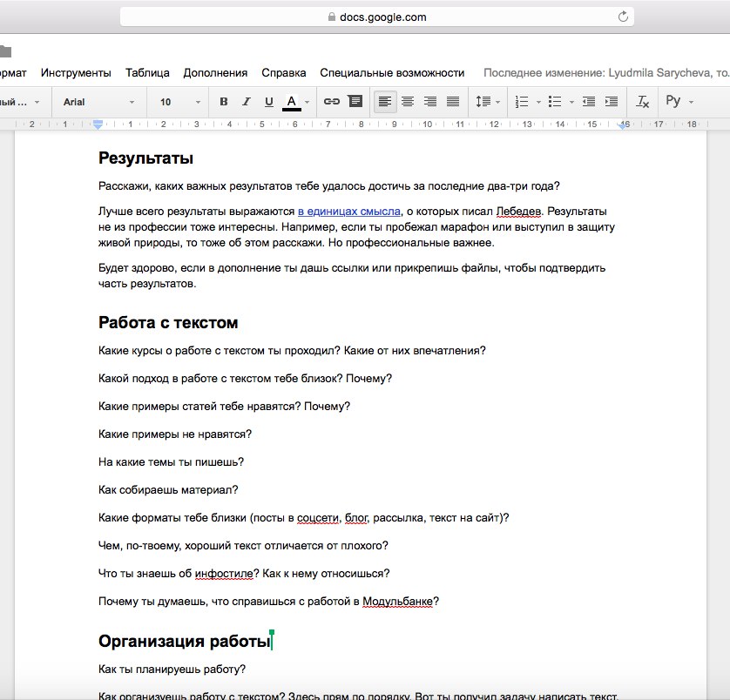Open the Специальные возможности menu
The height and width of the screenshot is (700, 730).
click(392, 72)
